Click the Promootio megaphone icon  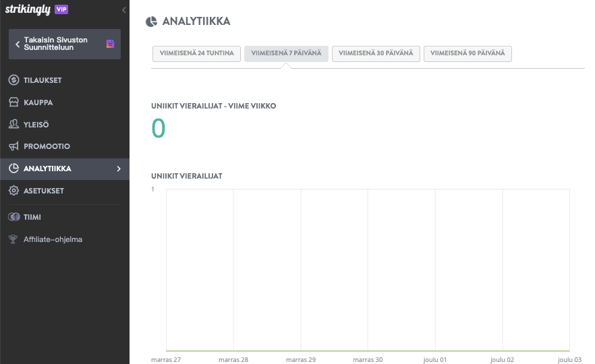click(13, 146)
